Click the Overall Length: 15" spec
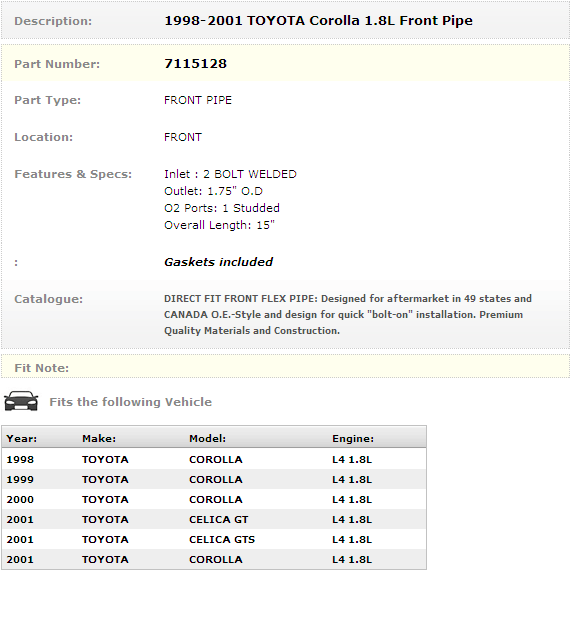The height and width of the screenshot is (630, 570). [x=219, y=225]
